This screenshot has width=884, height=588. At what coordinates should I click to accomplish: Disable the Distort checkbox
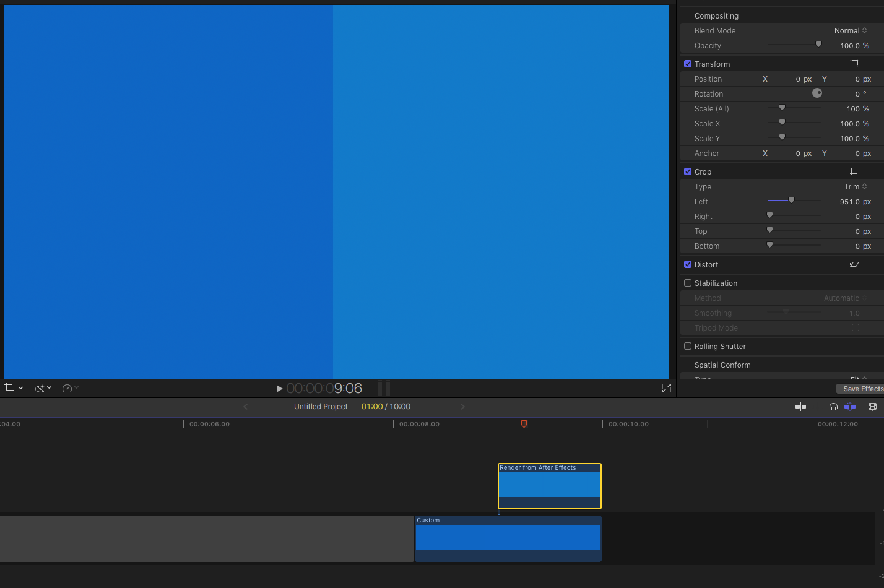point(688,264)
